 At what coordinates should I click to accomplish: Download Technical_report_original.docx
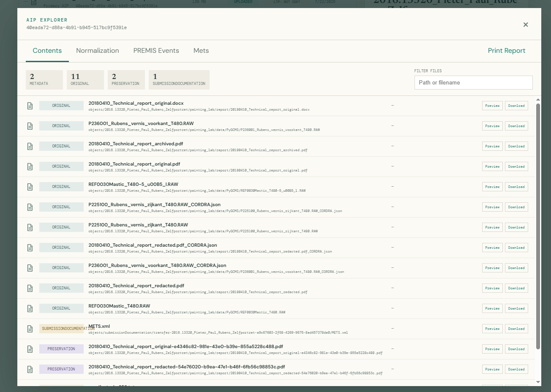click(x=516, y=106)
